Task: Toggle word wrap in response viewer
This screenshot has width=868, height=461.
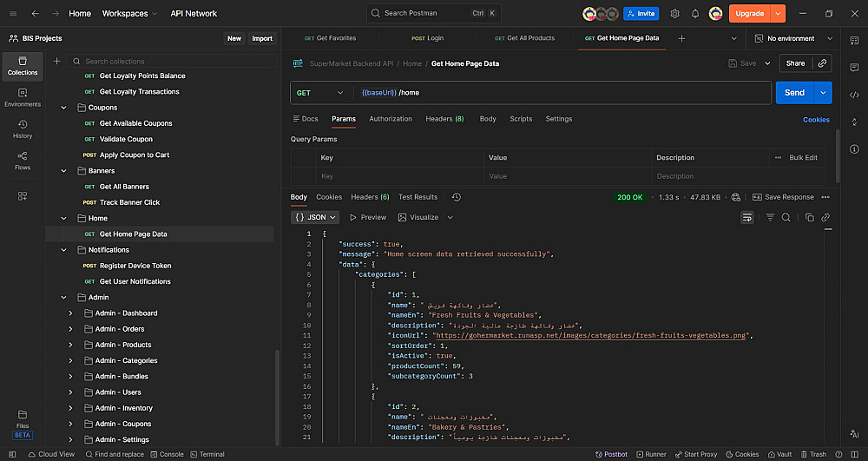Action: (x=747, y=217)
